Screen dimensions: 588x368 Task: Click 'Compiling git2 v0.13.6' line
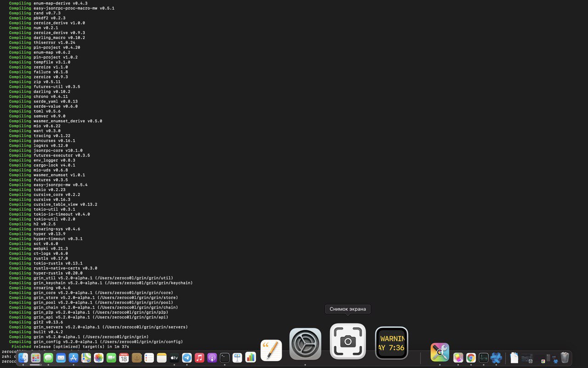[36, 322]
